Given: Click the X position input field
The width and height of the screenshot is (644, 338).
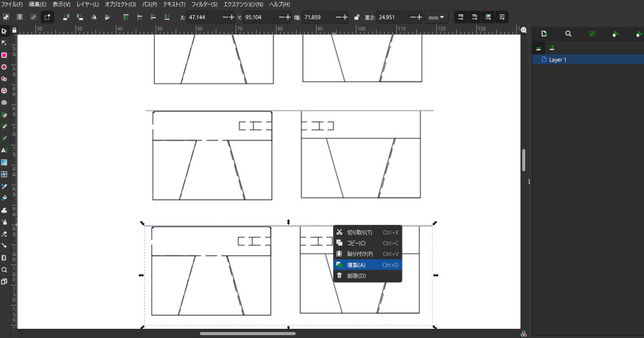Looking at the screenshot, I should point(204,17).
